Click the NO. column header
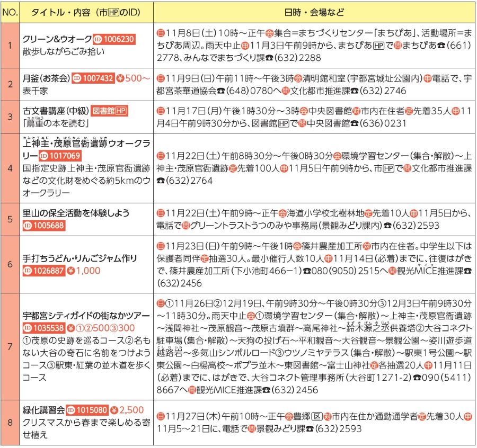 coord(10,12)
